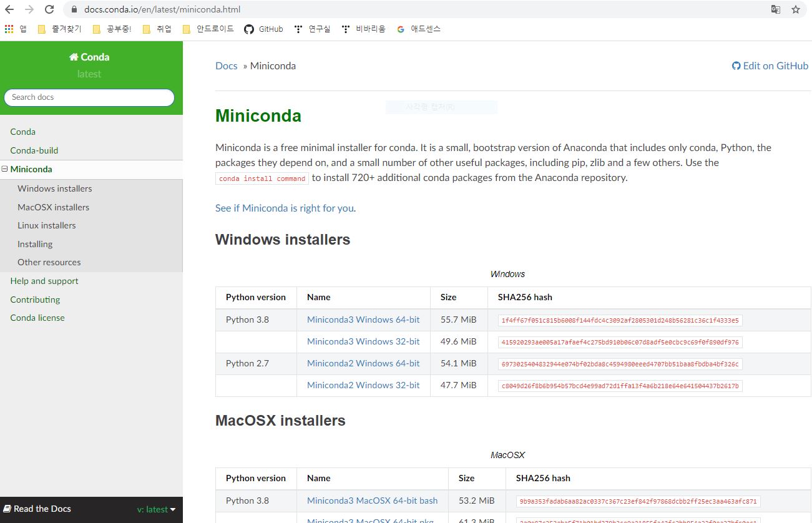Download Miniconda2 Windows 32-bit
812x523 pixels.
click(363, 385)
